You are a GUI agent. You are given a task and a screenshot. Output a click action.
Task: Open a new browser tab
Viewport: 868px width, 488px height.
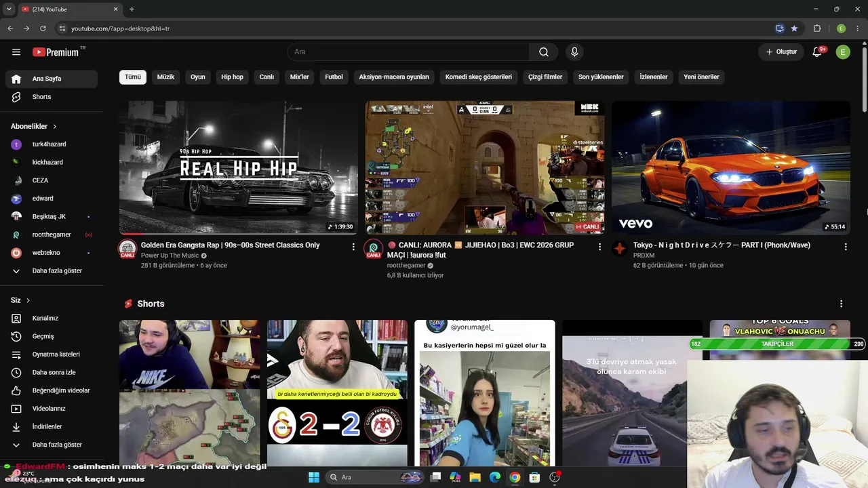point(132,9)
